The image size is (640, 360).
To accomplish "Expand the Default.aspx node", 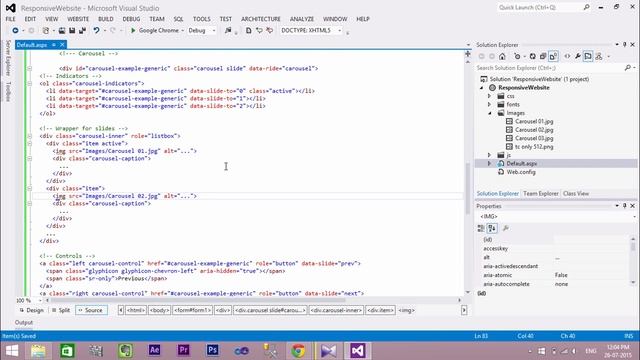I will [489, 164].
